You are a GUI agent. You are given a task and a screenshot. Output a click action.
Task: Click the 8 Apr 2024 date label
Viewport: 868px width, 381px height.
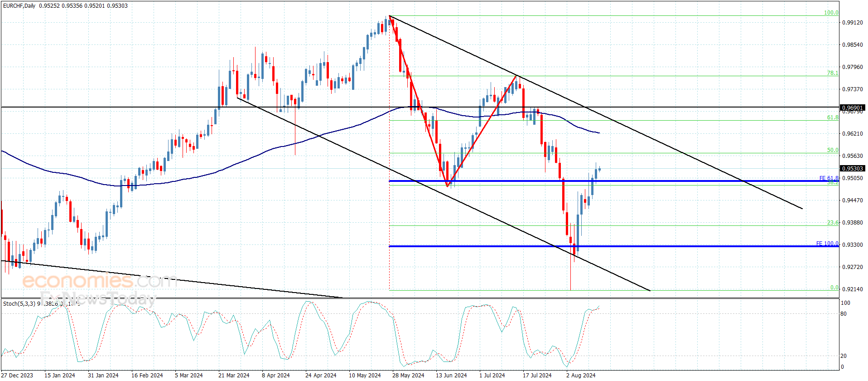(x=276, y=375)
